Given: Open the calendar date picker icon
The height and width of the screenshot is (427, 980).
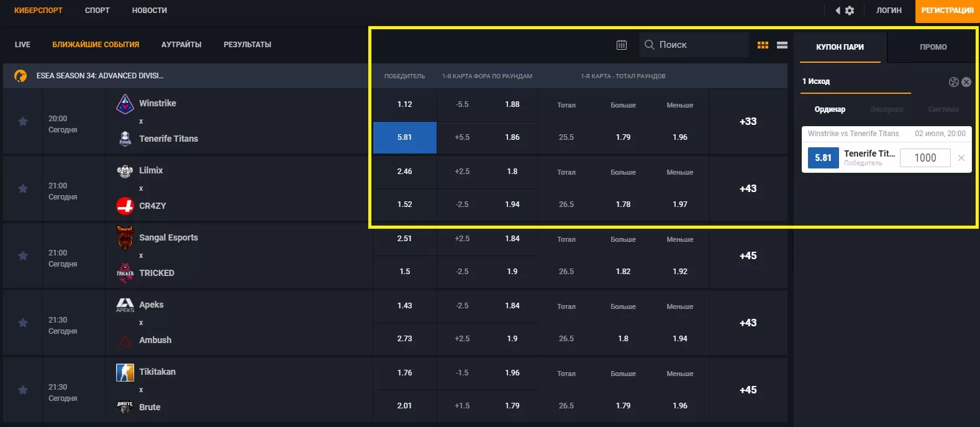Looking at the screenshot, I should [622, 45].
